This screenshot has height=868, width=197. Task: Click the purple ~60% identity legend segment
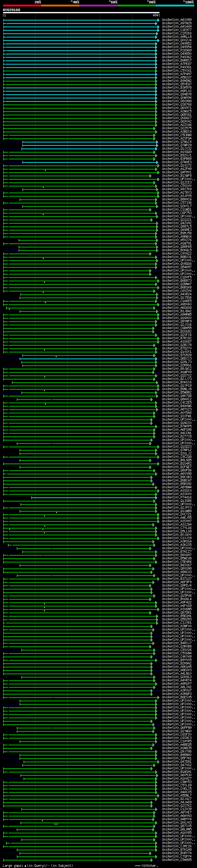(99, 6)
